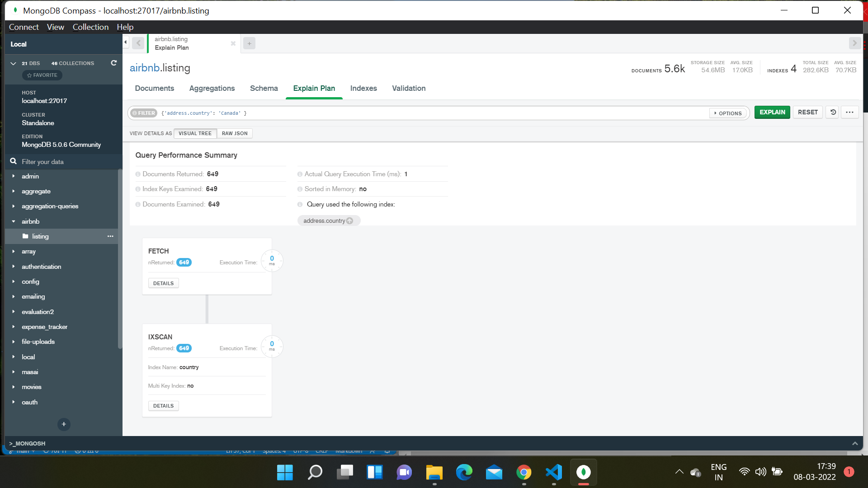Open a new tab with the plus icon
Screen dimensions: 868x488
(x=249, y=43)
